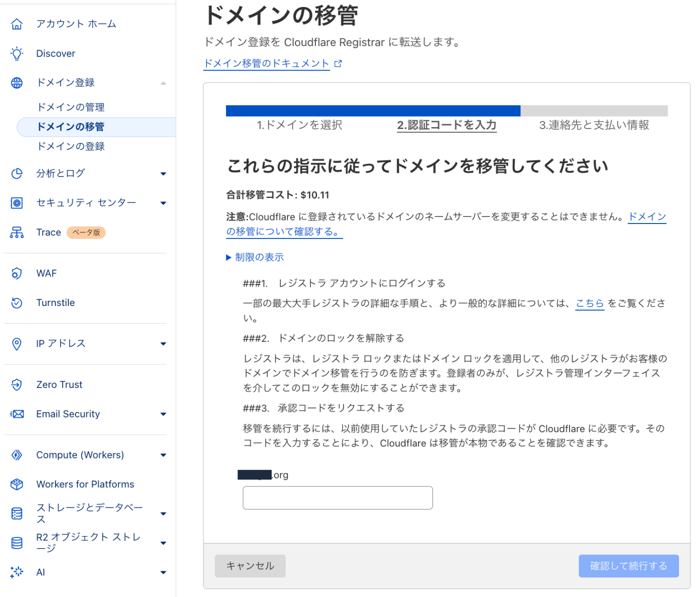Image resolution: width=700 pixels, height=597 pixels.
Task: Focus the authorization code input field
Action: (337, 498)
